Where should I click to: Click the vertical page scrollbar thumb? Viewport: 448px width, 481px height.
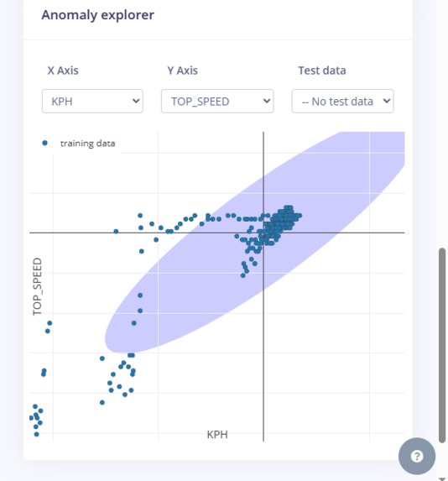pos(442,345)
